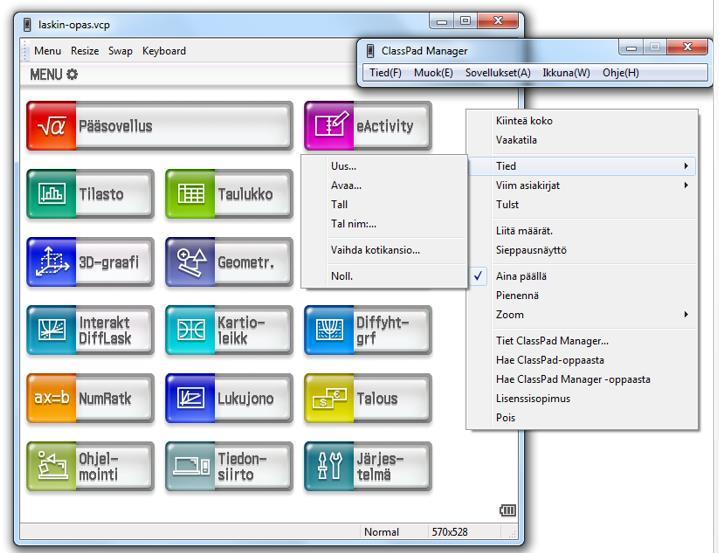Click the gear icon next to MENU

(72, 74)
